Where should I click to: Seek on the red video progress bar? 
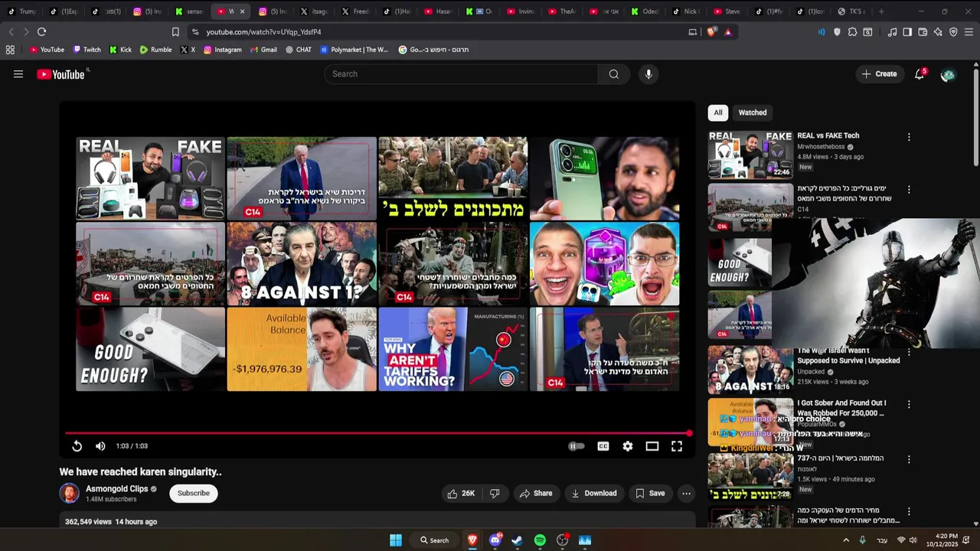coord(377,434)
